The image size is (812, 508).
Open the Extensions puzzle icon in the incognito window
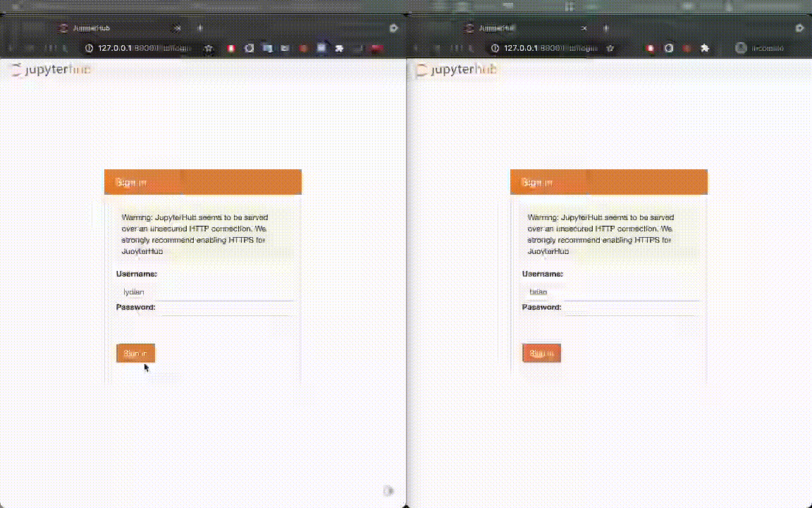click(705, 48)
